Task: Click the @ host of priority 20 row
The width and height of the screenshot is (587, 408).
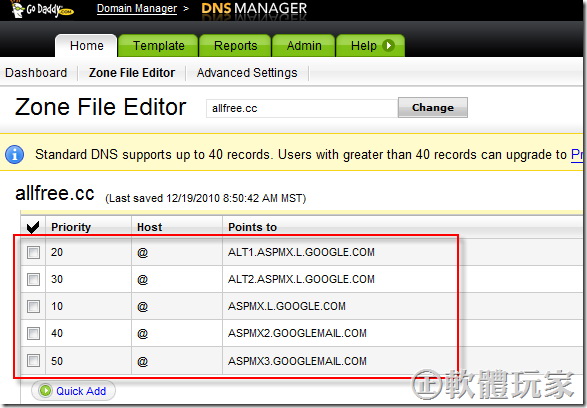Action: (143, 253)
